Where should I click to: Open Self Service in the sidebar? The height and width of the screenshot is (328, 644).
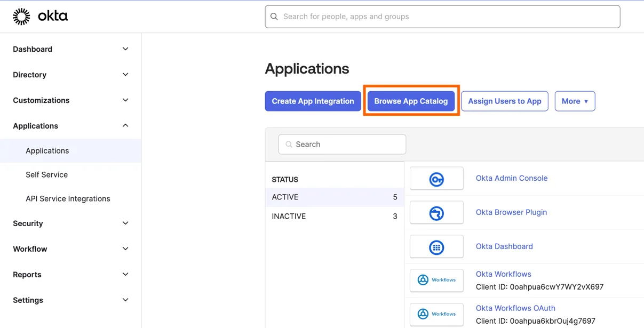[46, 175]
